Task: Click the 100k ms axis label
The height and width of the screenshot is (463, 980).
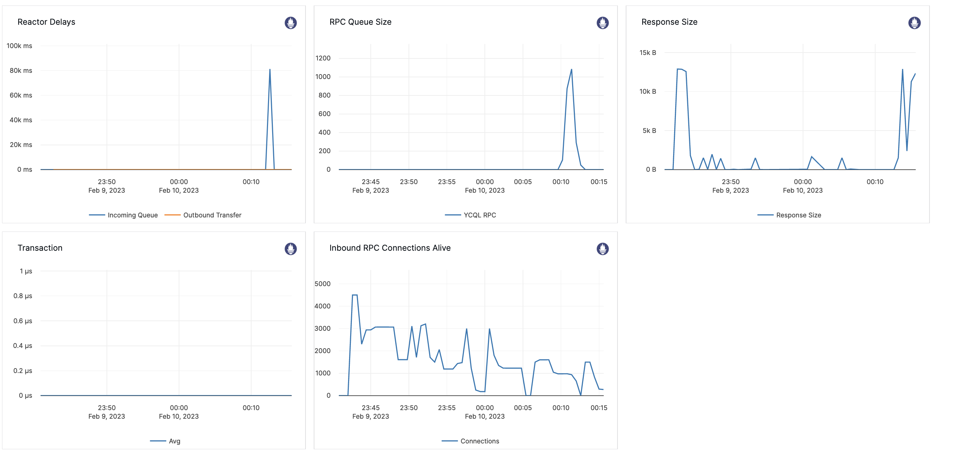Action: 19,46
